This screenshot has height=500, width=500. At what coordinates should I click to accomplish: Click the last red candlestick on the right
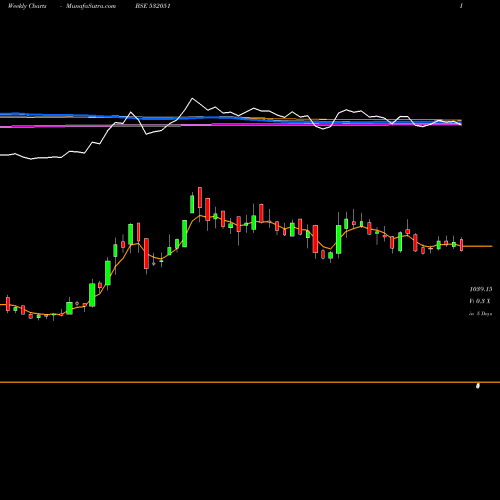pyautogui.click(x=462, y=245)
